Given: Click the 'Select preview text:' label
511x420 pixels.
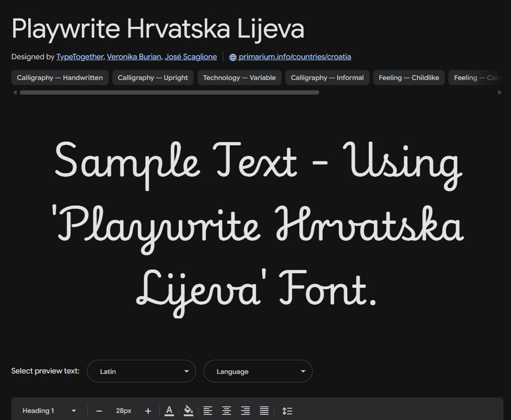Looking at the screenshot, I should 45,371.
